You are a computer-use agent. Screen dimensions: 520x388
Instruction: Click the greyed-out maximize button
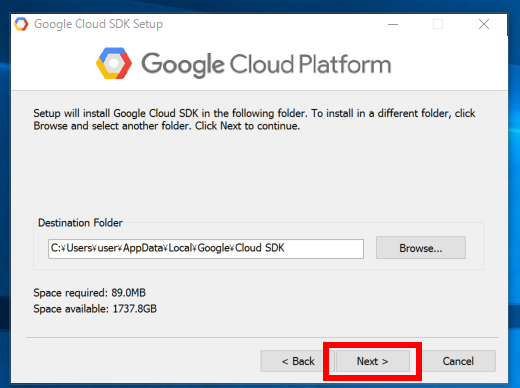pyautogui.click(x=438, y=24)
